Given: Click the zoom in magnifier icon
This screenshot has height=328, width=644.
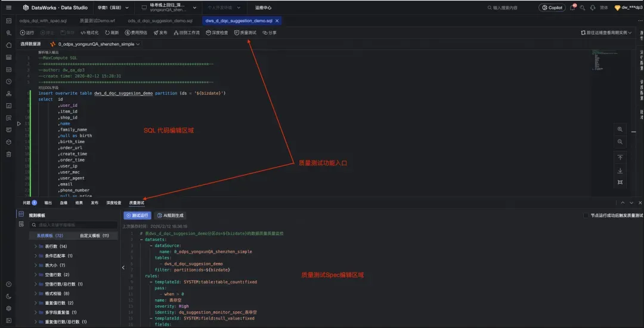Looking at the screenshot, I should [x=620, y=129].
